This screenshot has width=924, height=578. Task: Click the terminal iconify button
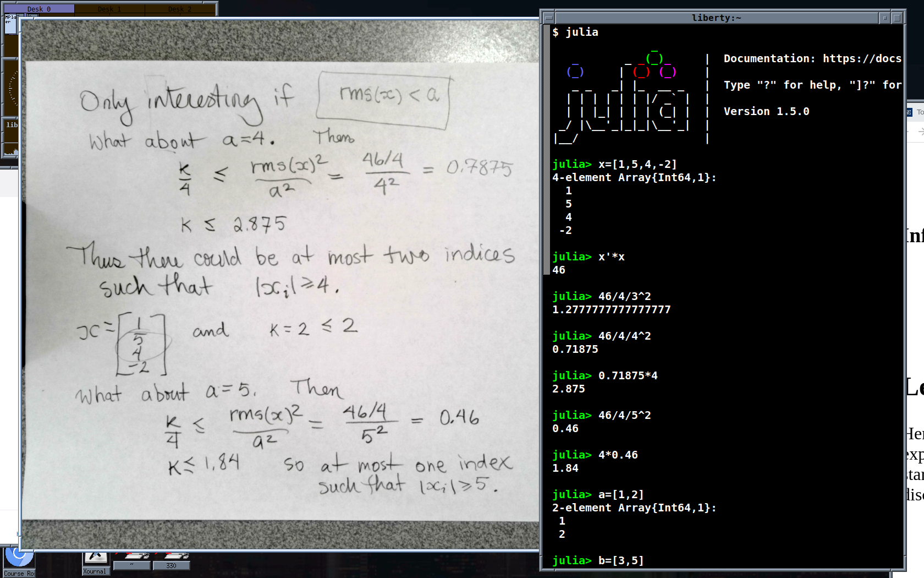coord(884,18)
